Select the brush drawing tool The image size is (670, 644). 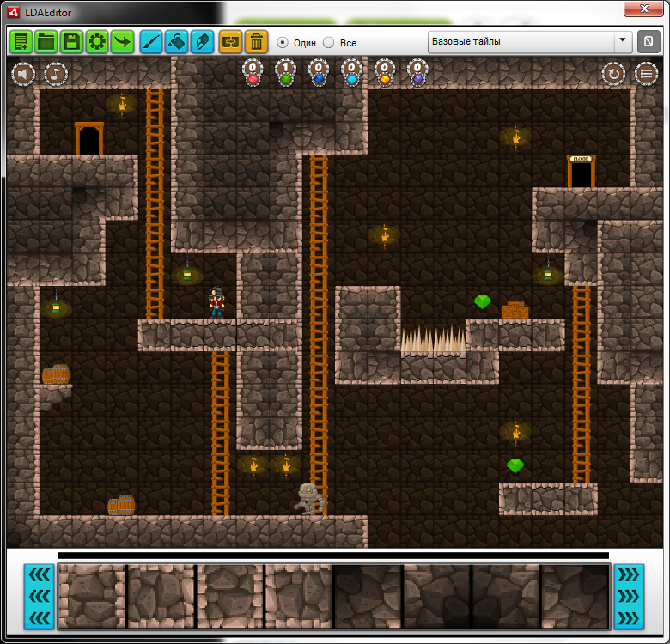tap(151, 41)
